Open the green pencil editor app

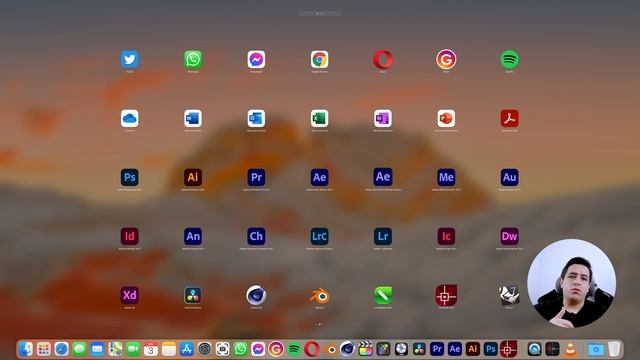383,295
